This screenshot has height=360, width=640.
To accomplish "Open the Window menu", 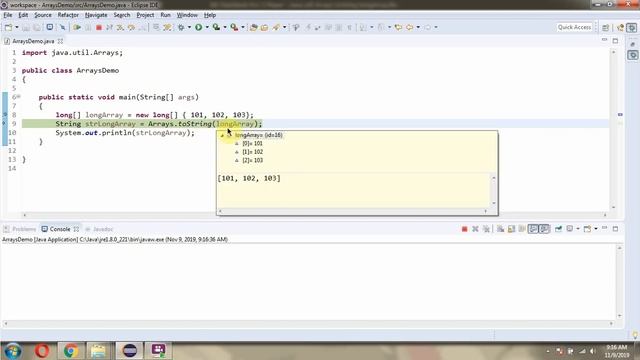I will [x=187, y=15].
